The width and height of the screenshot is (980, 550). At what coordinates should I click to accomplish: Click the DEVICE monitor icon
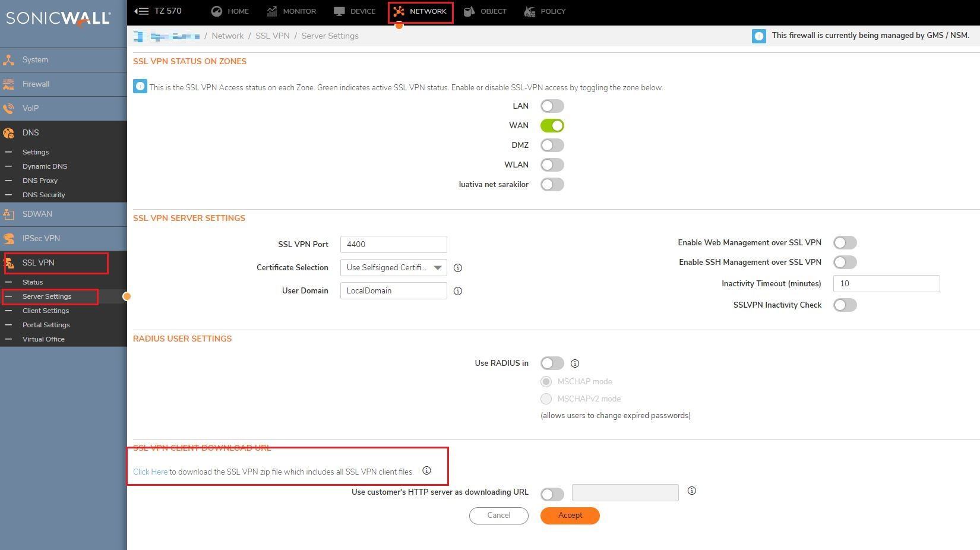click(339, 11)
